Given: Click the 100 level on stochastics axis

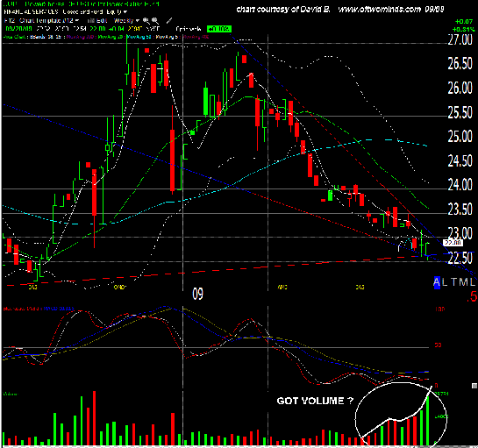Looking at the screenshot, I should click(x=439, y=309).
